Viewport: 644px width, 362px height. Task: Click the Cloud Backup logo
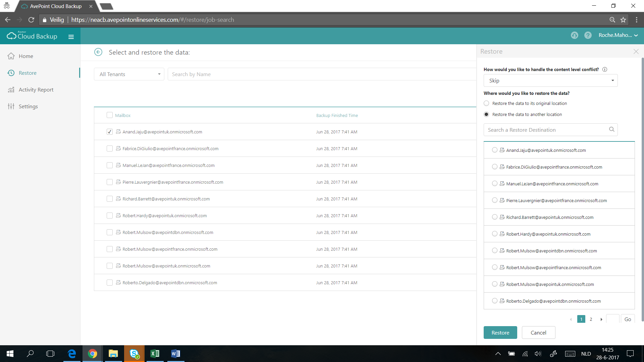coord(32,36)
